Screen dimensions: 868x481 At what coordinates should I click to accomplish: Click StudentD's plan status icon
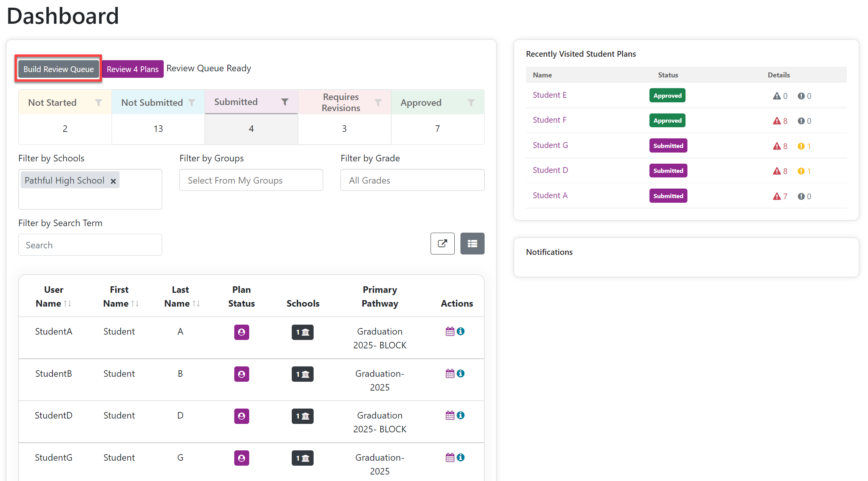pos(242,416)
